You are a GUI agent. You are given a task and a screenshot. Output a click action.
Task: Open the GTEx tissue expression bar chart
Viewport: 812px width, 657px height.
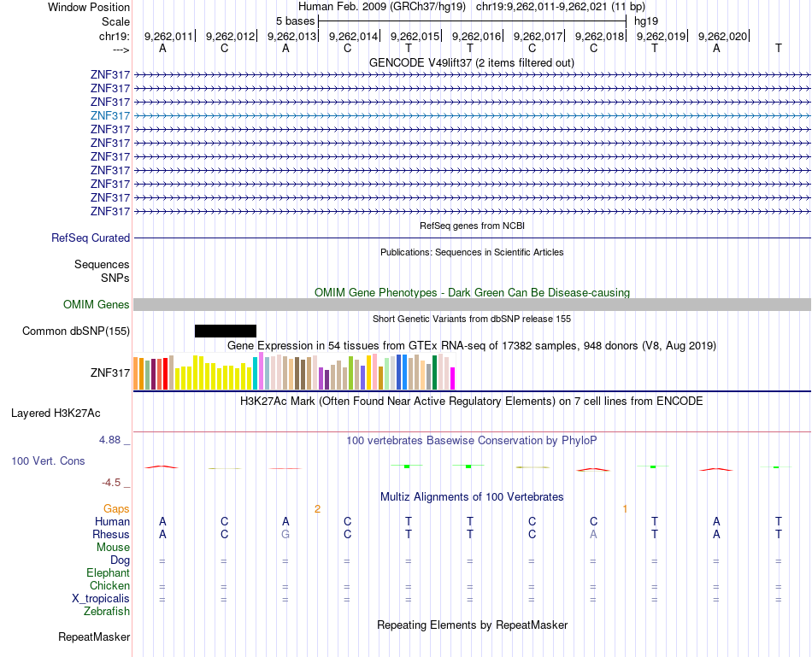pyautogui.click(x=294, y=371)
